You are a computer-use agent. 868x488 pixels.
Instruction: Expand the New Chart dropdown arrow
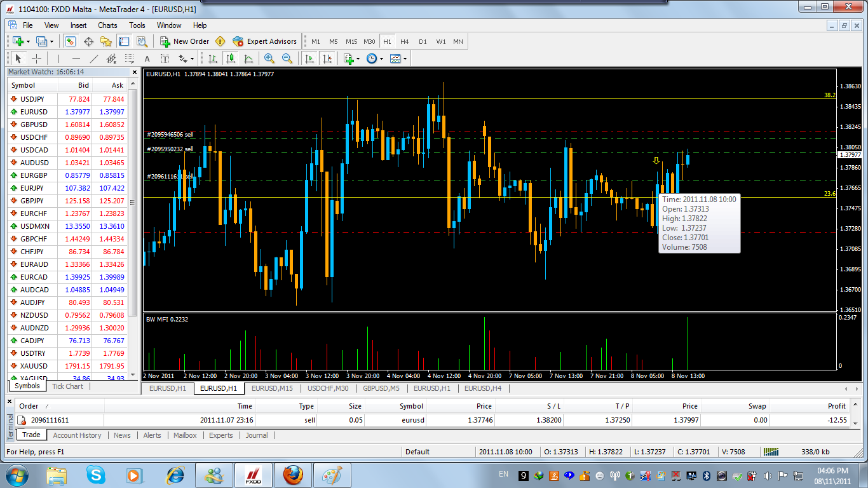(x=28, y=41)
